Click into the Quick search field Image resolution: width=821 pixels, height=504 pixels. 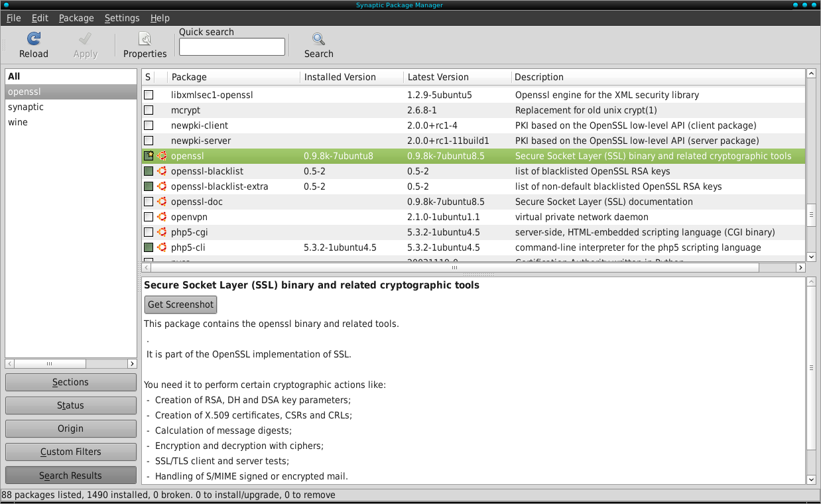(x=232, y=46)
